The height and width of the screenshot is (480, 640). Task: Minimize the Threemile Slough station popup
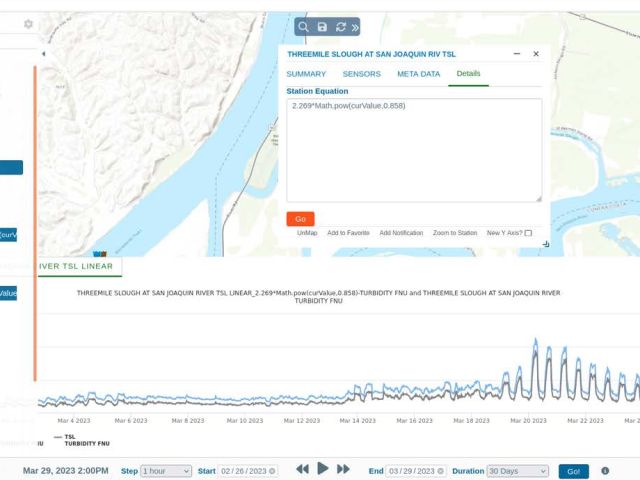(x=517, y=54)
